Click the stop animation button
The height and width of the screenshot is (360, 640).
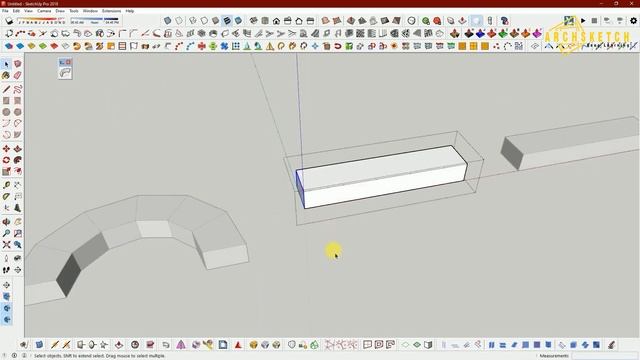click(594, 20)
